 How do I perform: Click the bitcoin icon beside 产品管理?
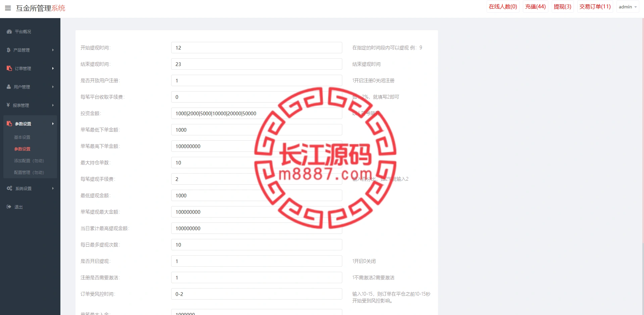tap(9, 50)
